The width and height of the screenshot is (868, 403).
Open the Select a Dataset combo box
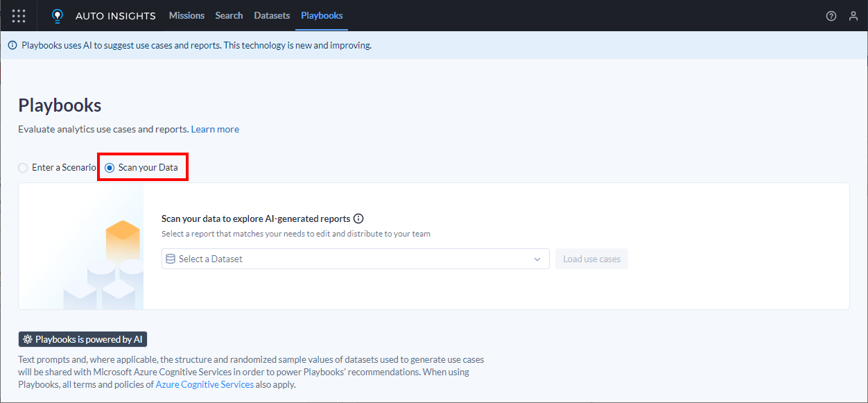(x=356, y=259)
